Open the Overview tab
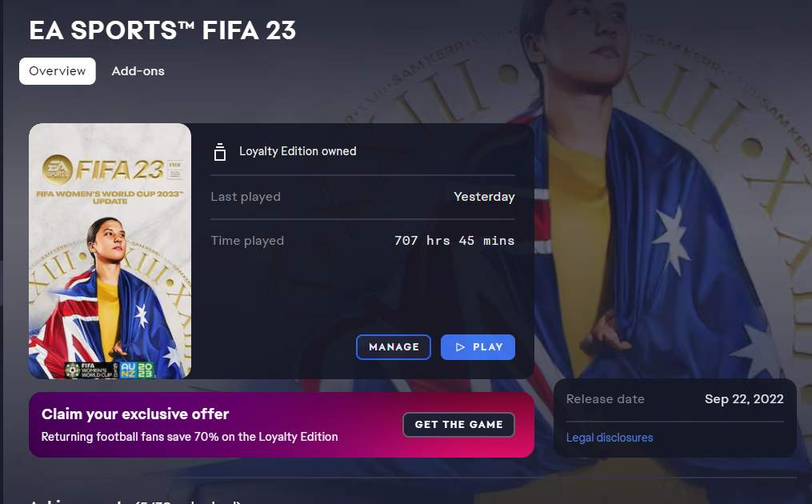 point(58,71)
